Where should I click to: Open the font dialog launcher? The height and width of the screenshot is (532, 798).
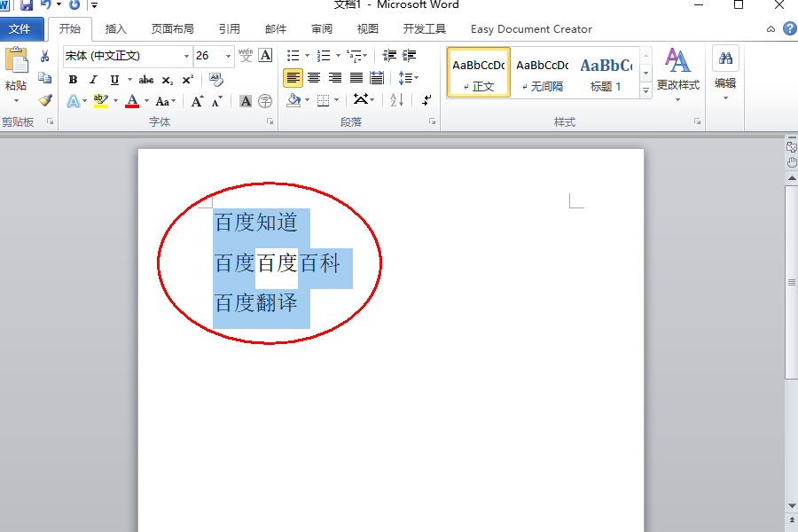pyautogui.click(x=270, y=121)
